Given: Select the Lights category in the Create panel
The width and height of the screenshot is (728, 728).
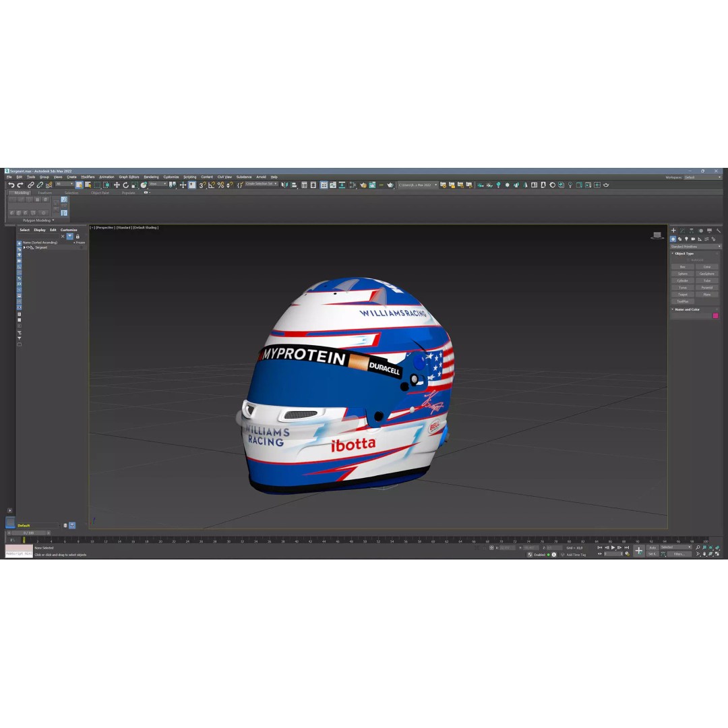Looking at the screenshot, I should pos(687,239).
